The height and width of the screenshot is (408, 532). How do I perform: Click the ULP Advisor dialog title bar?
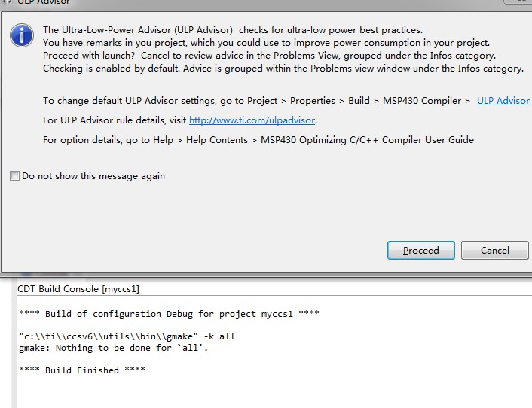226,3
